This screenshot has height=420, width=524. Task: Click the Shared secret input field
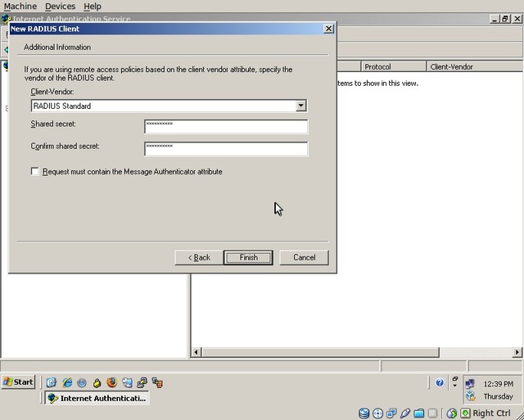[x=226, y=126]
